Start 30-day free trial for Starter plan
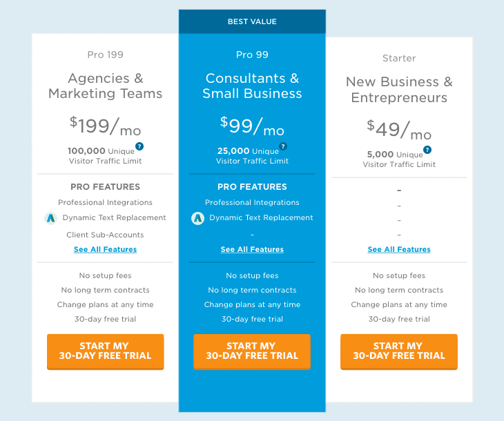This screenshot has height=421, width=504. [399, 351]
